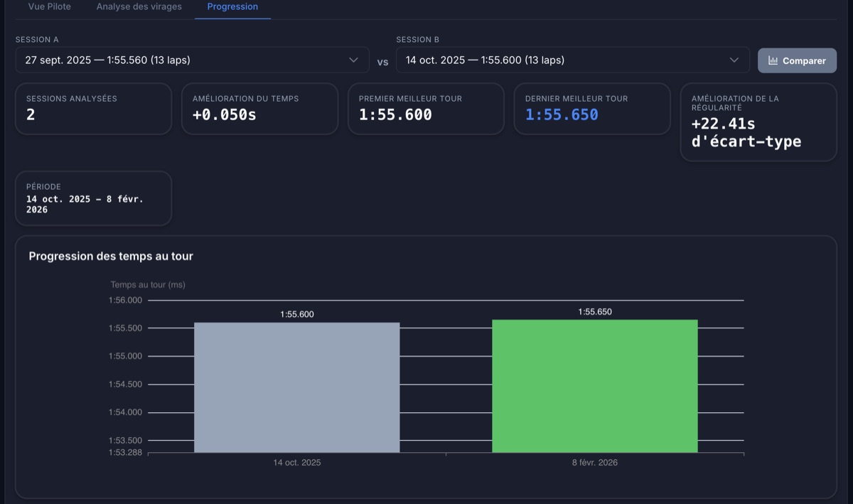Click the Temps au tour (ms) axis title

148,285
